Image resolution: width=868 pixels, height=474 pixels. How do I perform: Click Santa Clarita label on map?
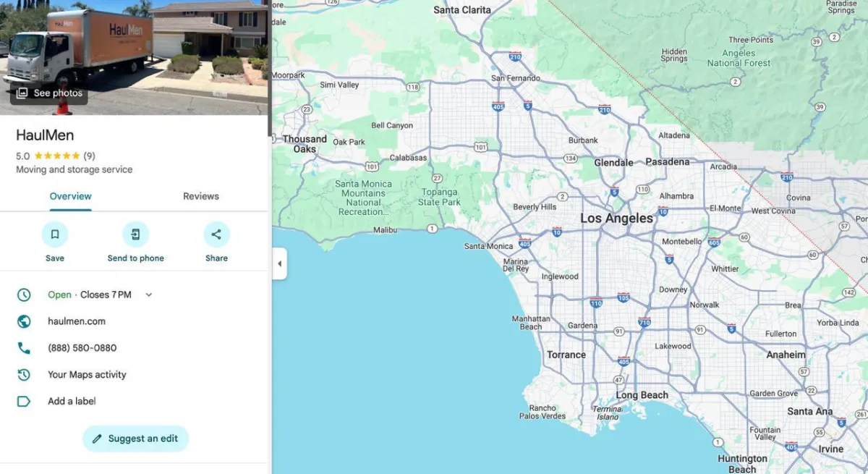coord(462,10)
